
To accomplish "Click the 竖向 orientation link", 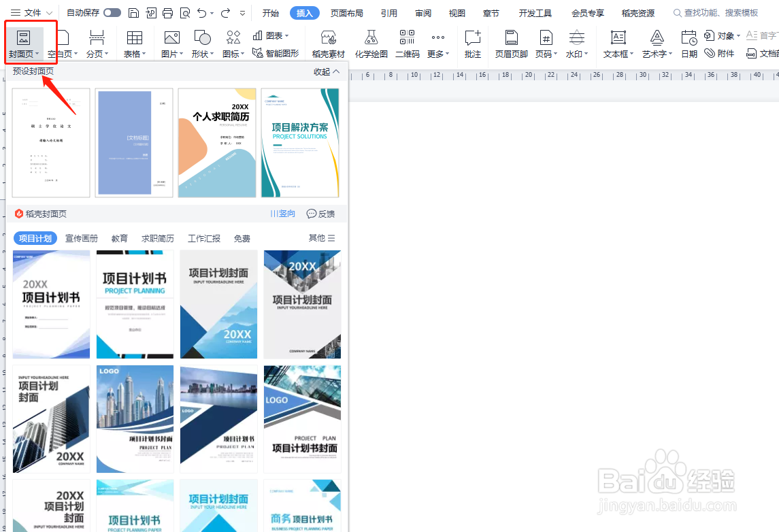I will click(283, 214).
